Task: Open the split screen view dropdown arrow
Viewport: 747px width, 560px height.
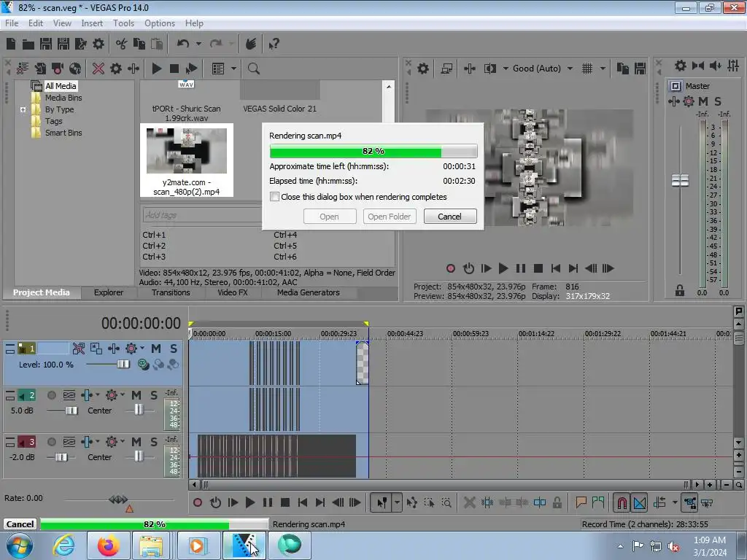Action: coord(506,69)
